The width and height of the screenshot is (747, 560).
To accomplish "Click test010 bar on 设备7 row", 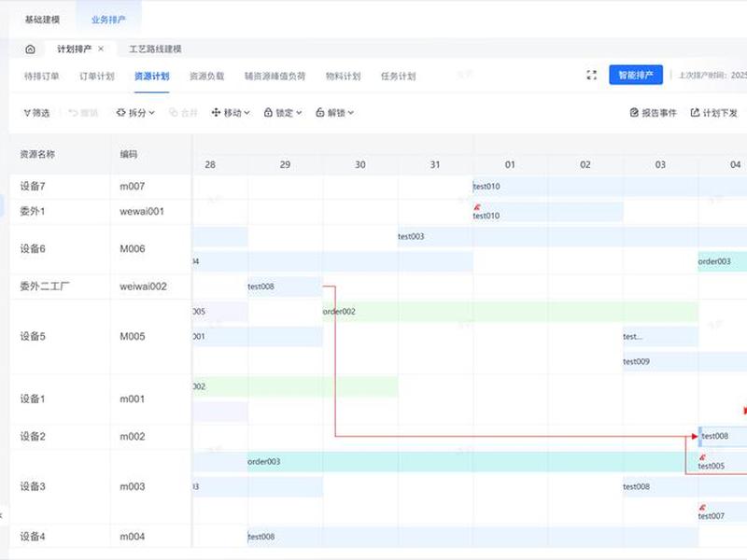I will (610, 187).
